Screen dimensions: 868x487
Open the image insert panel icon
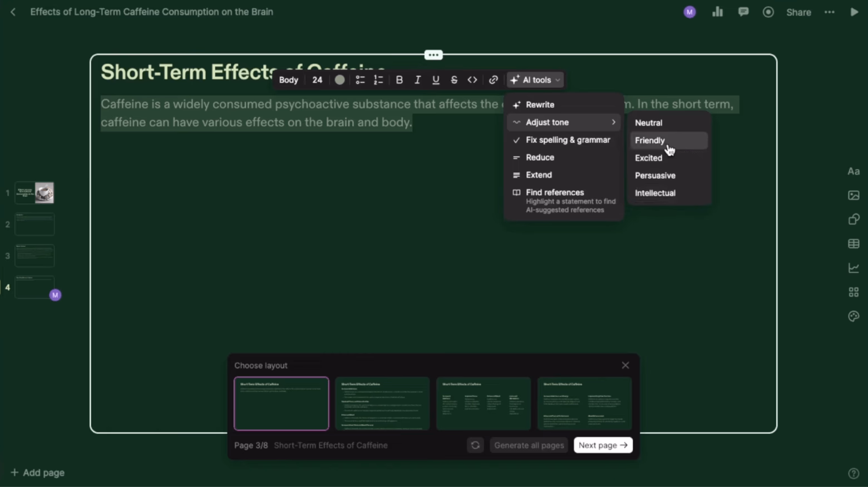point(854,195)
